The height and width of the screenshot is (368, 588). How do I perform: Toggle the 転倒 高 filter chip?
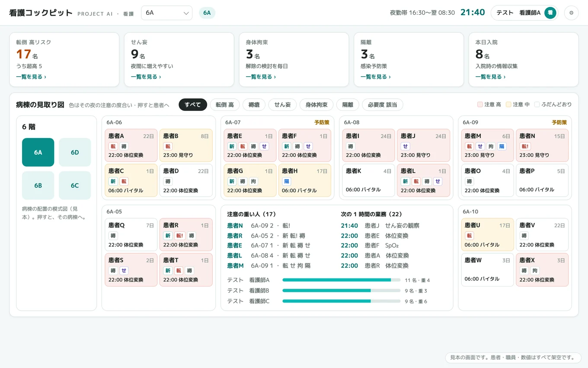click(x=225, y=105)
